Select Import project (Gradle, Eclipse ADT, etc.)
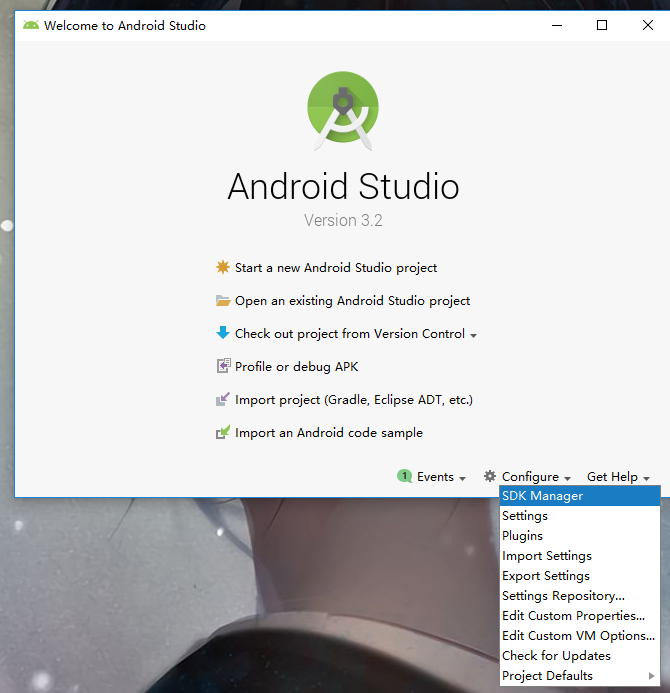This screenshot has width=670, height=693. [354, 400]
